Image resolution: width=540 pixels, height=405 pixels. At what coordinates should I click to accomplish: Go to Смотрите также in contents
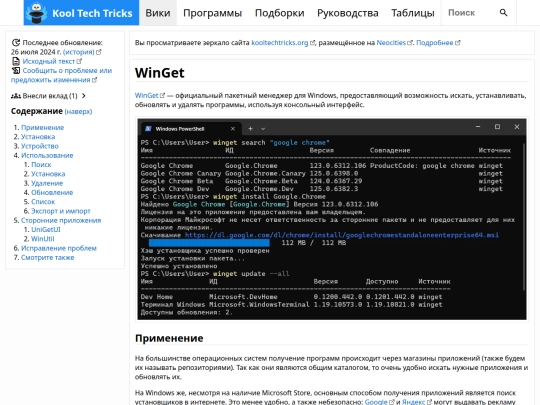pyautogui.click(x=48, y=258)
